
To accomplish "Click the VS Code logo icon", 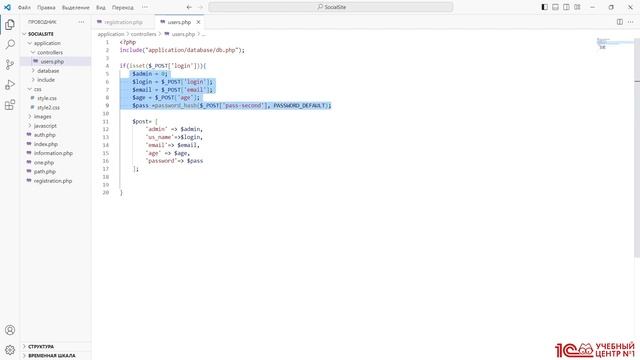I will coord(7,7).
